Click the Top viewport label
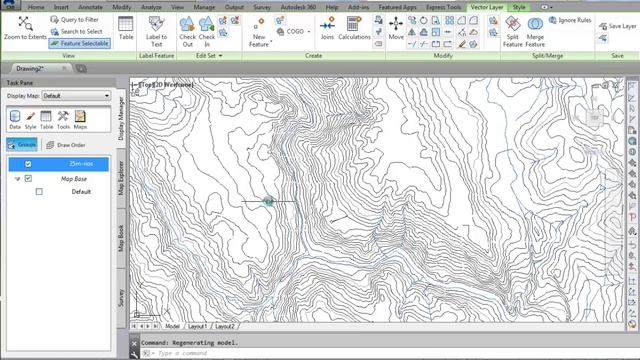The image size is (640, 360). click(x=146, y=84)
